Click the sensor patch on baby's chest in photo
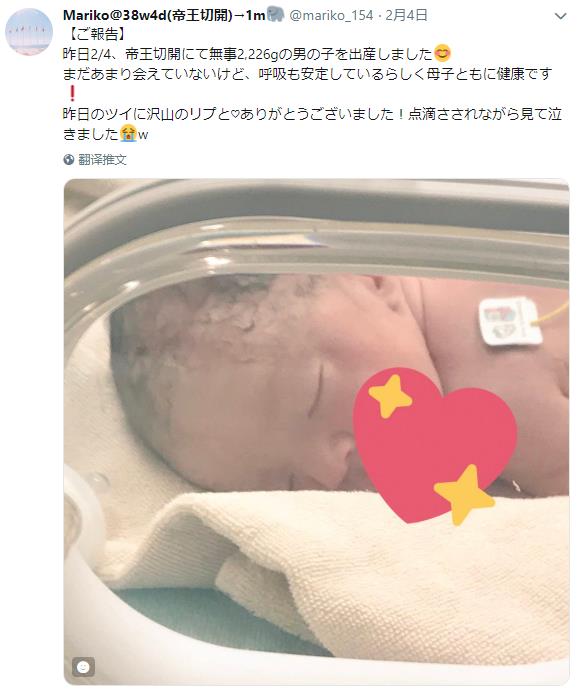The image size is (577, 692). (510, 321)
